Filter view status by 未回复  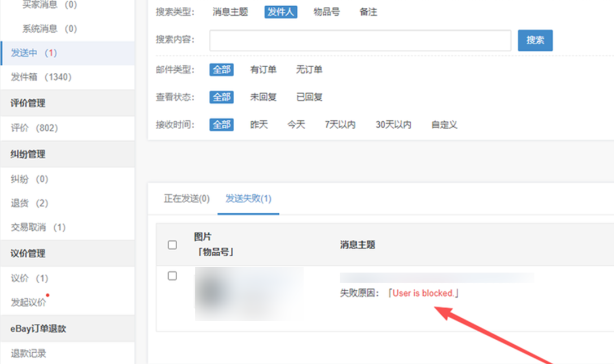[x=263, y=97]
